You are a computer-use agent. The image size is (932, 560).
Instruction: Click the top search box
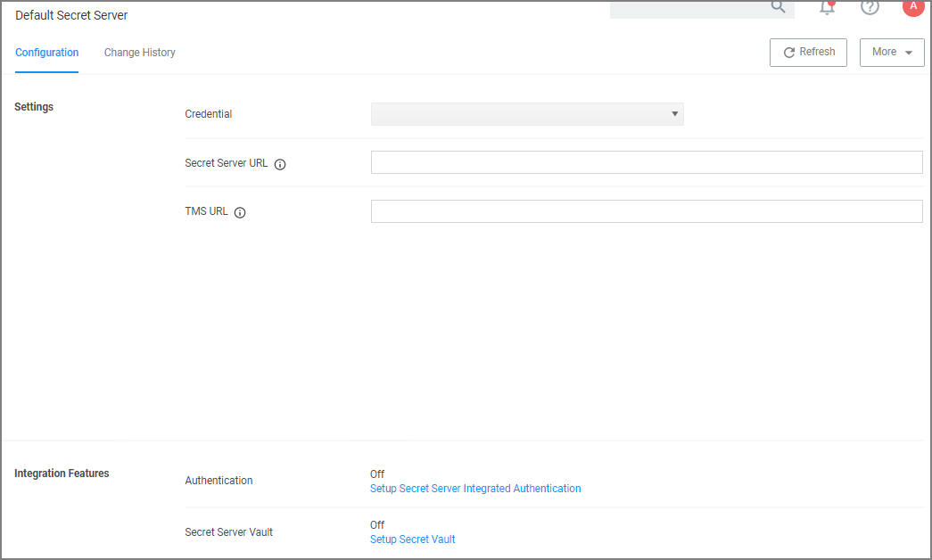702,9
